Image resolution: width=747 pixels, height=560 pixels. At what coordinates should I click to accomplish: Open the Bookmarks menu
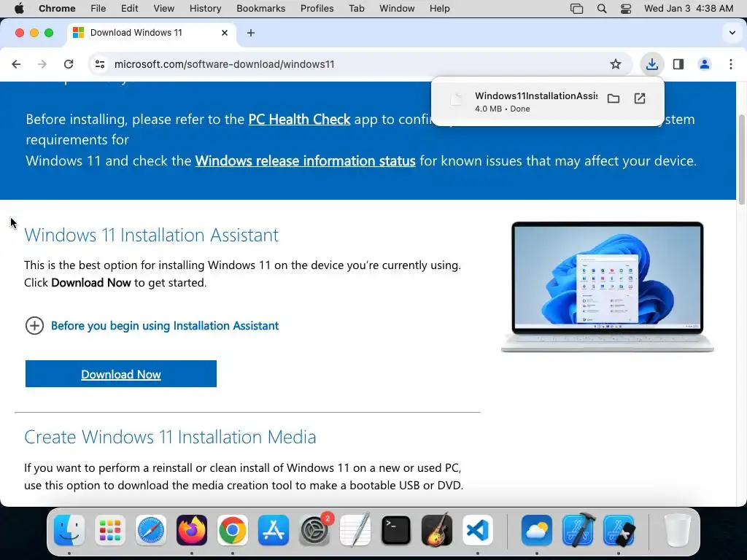point(261,8)
